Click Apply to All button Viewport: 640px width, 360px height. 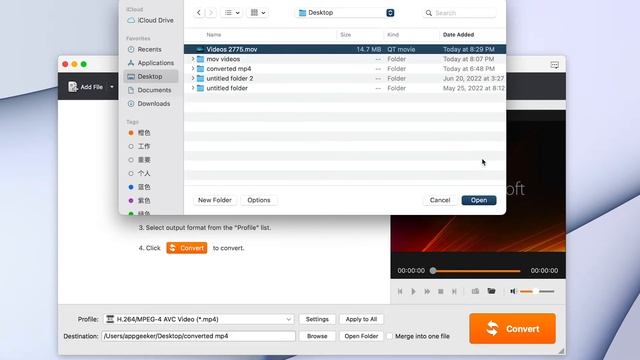pyautogui.click(x=361, y=319)
